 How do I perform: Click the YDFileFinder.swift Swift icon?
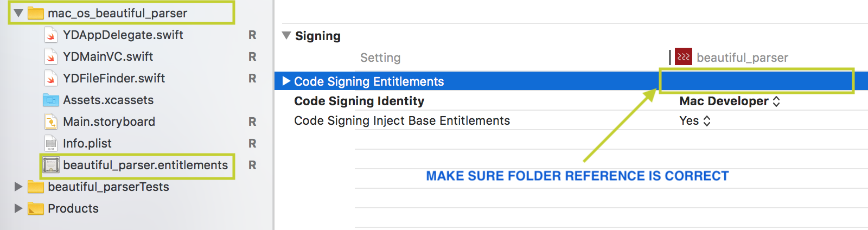tap(50, 79)
